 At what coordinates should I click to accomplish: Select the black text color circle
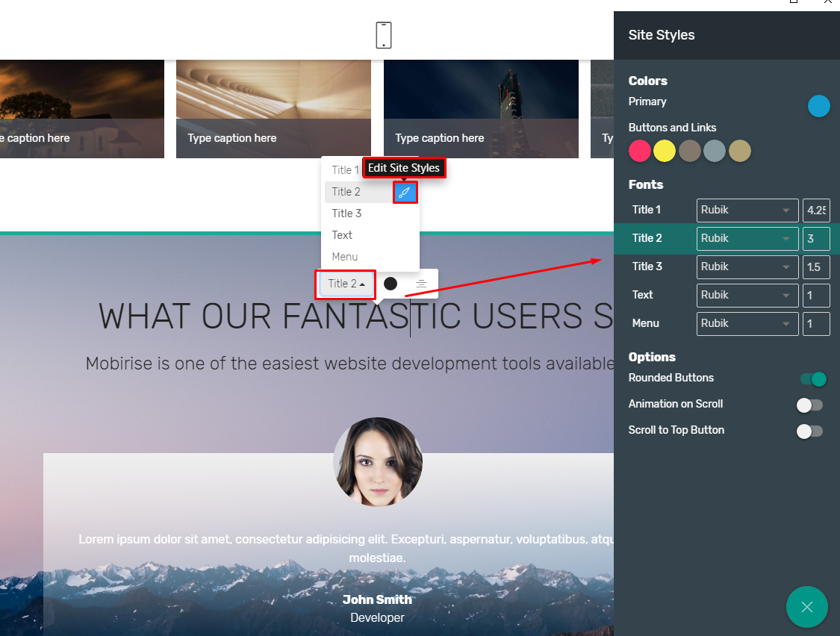[x=390, y=284]
